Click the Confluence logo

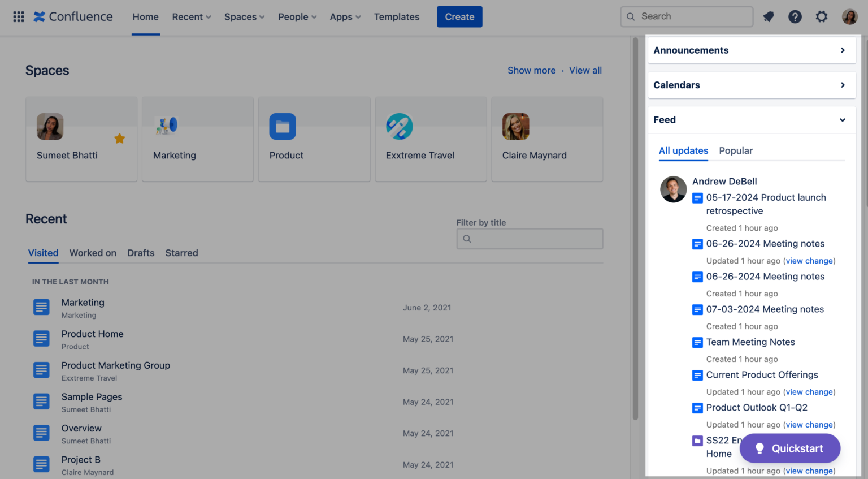(72, 16)
